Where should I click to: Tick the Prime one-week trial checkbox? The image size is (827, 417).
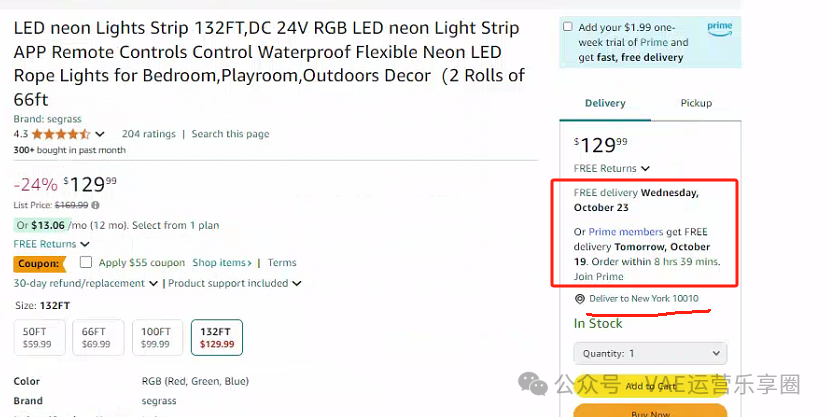coord(568,27)
